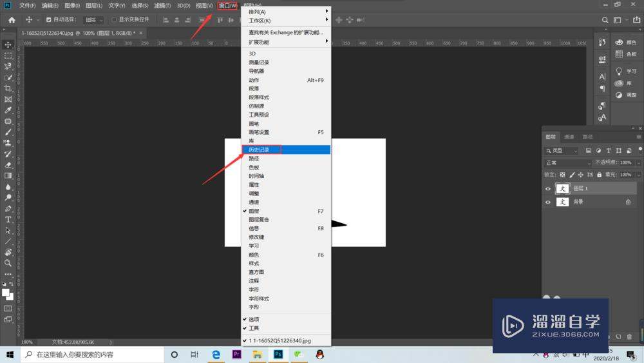The height and width of the screenshot is (363, 644).
Task: Open the 文件(F) menu
Action: (27, 5)
